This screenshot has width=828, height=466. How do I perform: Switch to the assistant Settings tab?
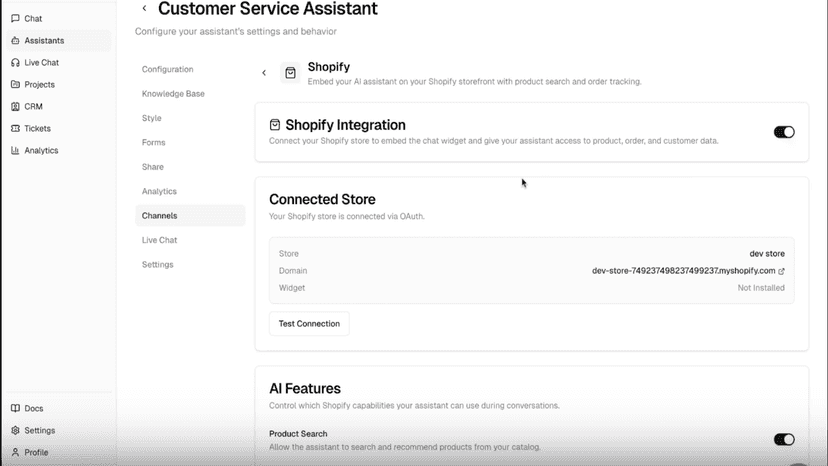pos(190,264)
